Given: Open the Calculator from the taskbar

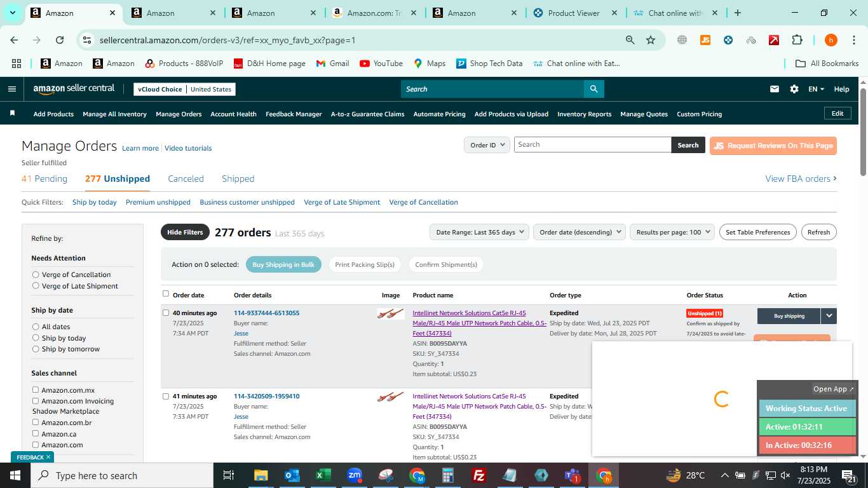Looking at the screenshot, I should 448,475.
